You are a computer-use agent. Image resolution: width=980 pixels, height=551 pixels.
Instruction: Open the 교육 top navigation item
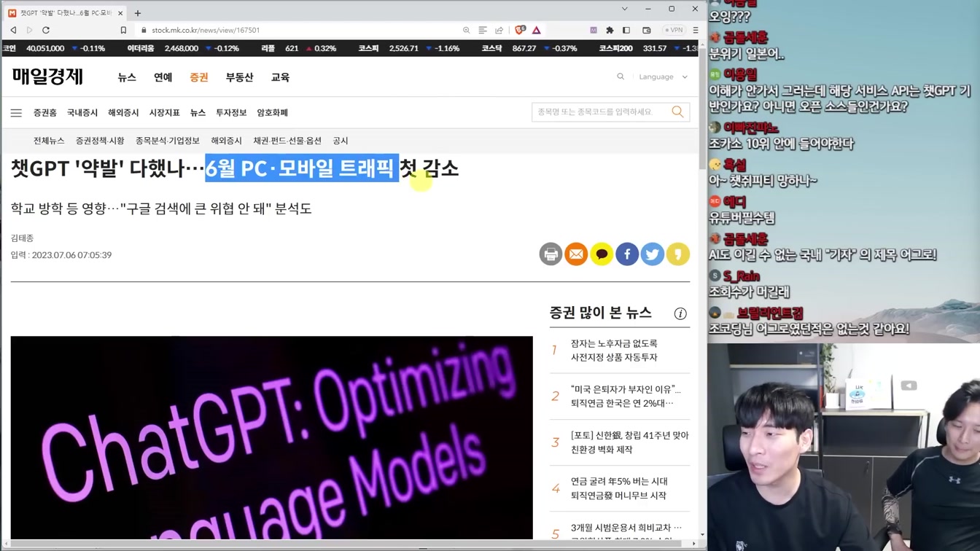(280, 77)
